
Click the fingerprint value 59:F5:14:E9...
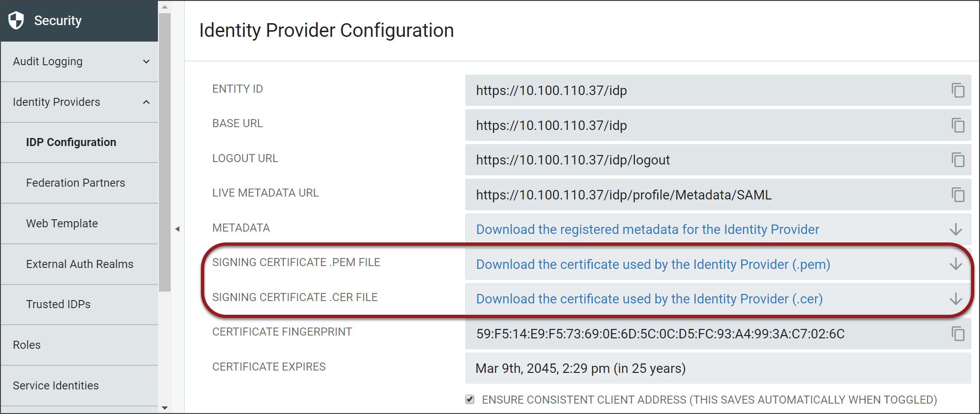click(660, 334)
